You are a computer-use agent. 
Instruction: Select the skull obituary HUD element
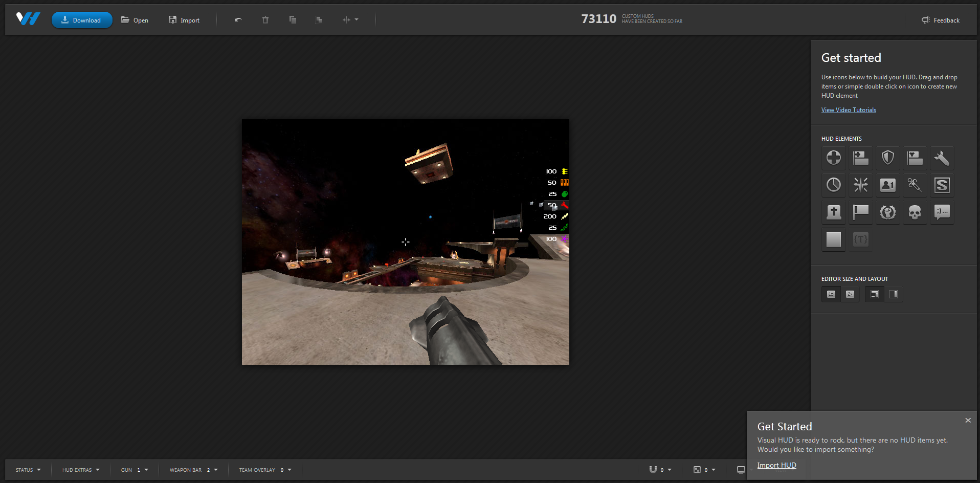coord(915,212)
